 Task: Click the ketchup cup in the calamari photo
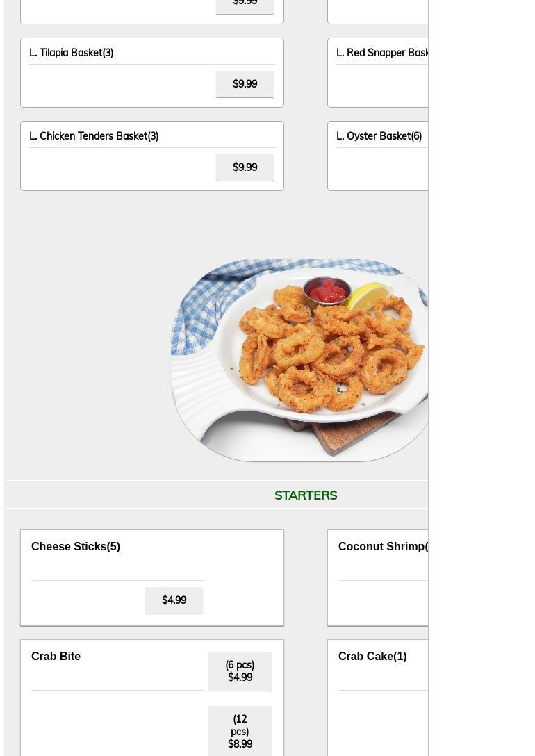pyautogui.click(x=328, y=291)
